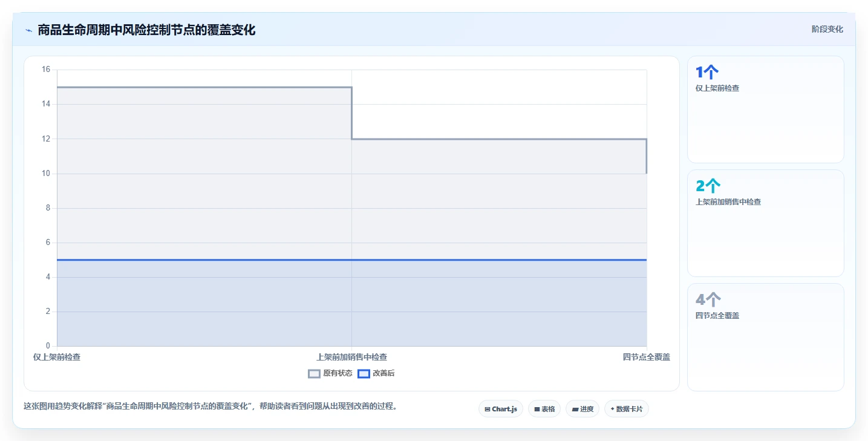Toggle the 改善后 legend series
Viewport: 868px width, 441px height.
coord(376,373)
